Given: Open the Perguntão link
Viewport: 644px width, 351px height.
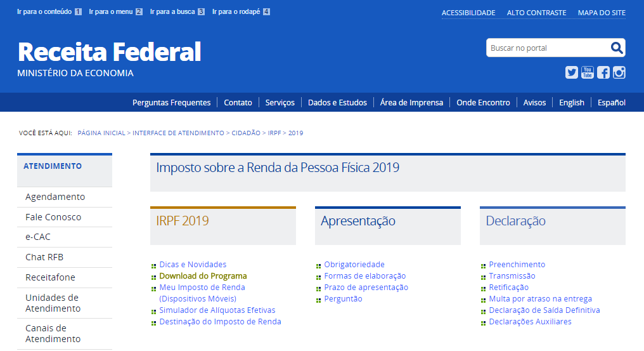Looking at the screenshot, I should click(x=343, y=299).
